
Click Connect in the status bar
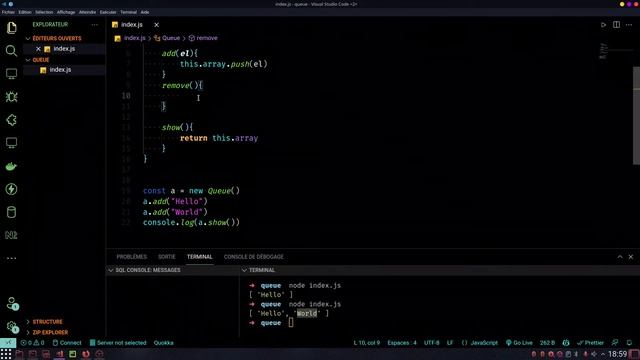(x=67, y=343)
